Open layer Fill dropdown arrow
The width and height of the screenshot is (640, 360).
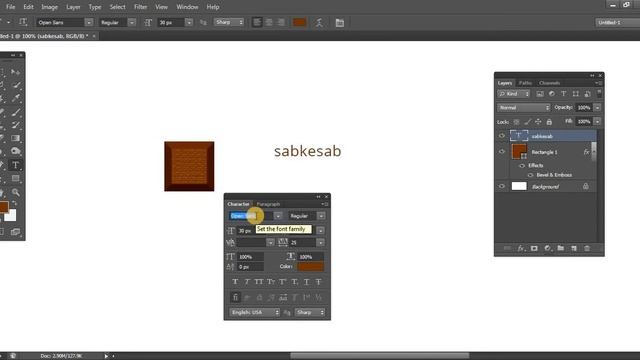pos(597,122)
